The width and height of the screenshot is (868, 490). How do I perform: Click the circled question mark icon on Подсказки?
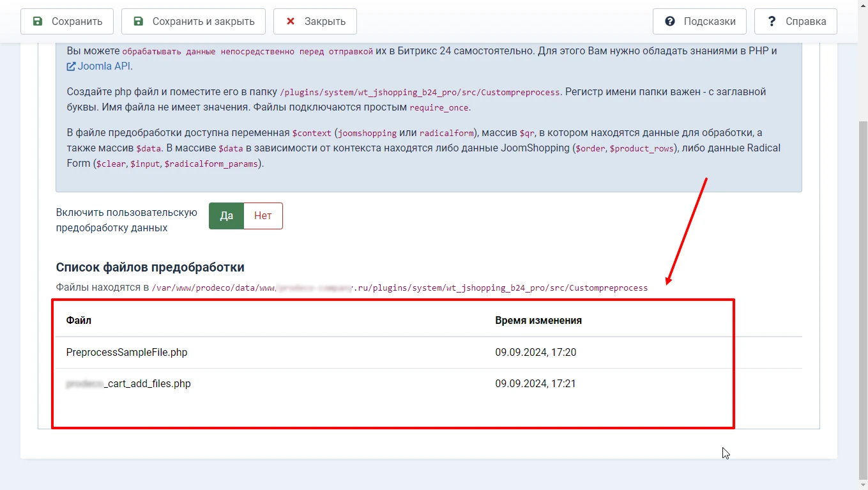[x=670, y=21]
